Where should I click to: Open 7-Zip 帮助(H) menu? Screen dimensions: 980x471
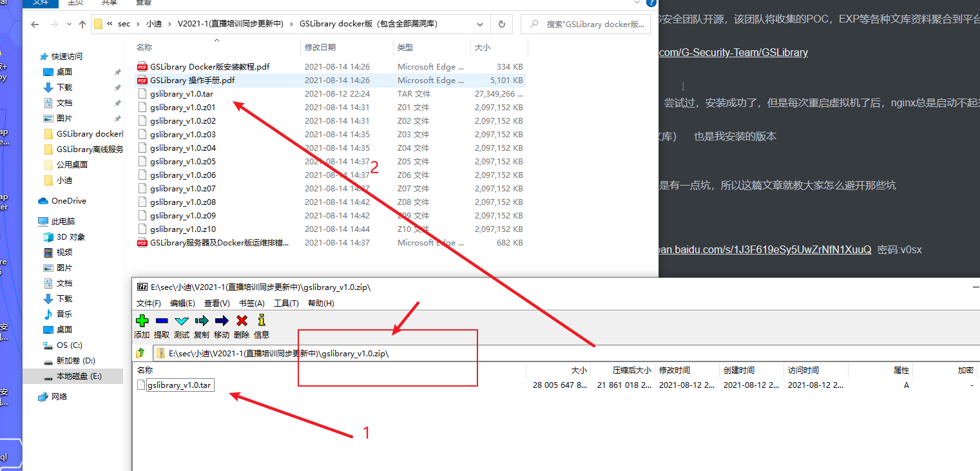[321, 303]
